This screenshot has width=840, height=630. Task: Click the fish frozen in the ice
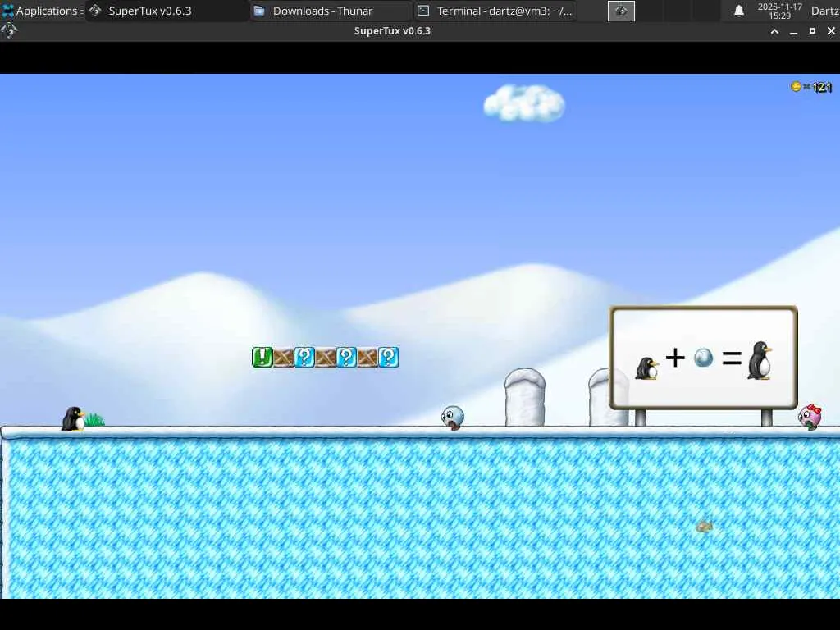pos(704,527)
